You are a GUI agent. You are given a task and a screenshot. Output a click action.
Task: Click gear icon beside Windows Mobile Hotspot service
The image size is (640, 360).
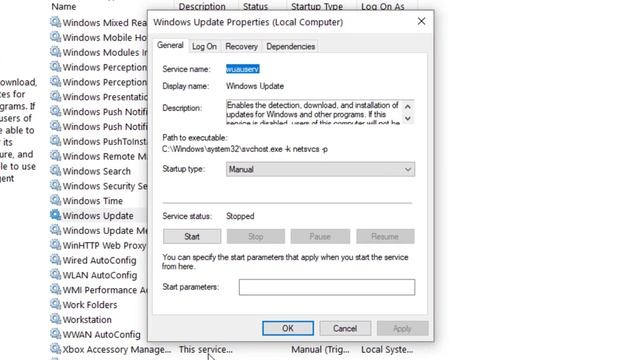click(55, 37)
